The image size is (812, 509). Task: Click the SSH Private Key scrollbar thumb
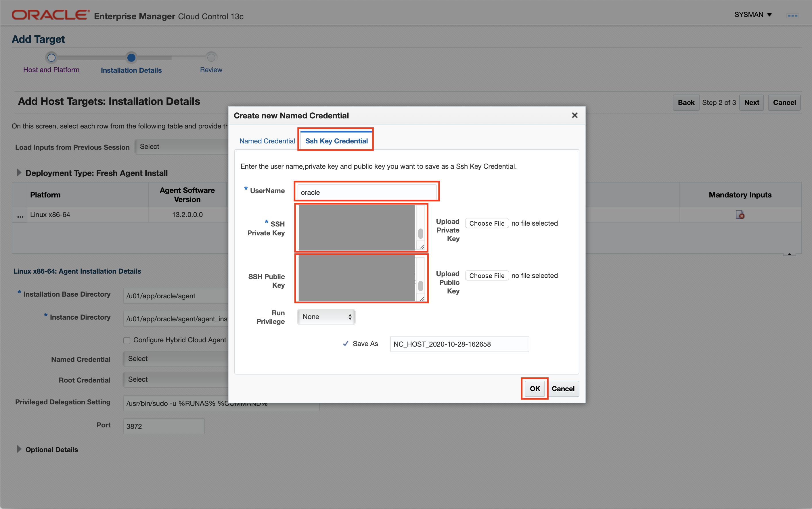click(421, 233)
